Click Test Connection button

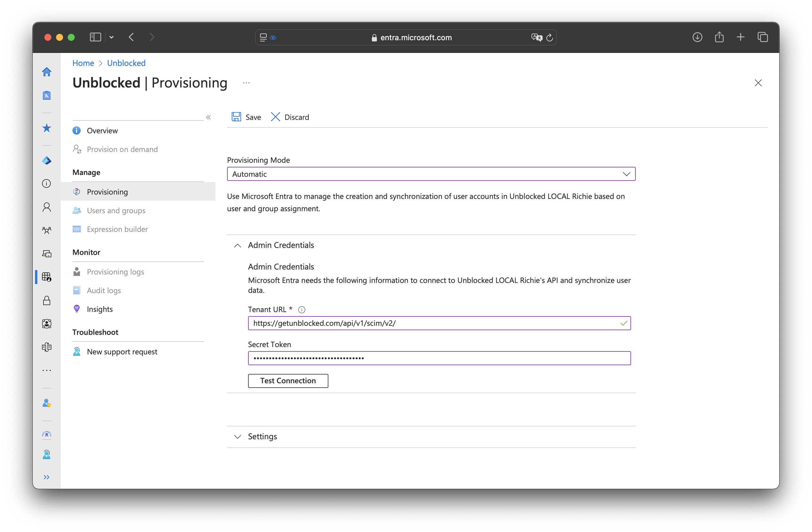tap(288, 381)
